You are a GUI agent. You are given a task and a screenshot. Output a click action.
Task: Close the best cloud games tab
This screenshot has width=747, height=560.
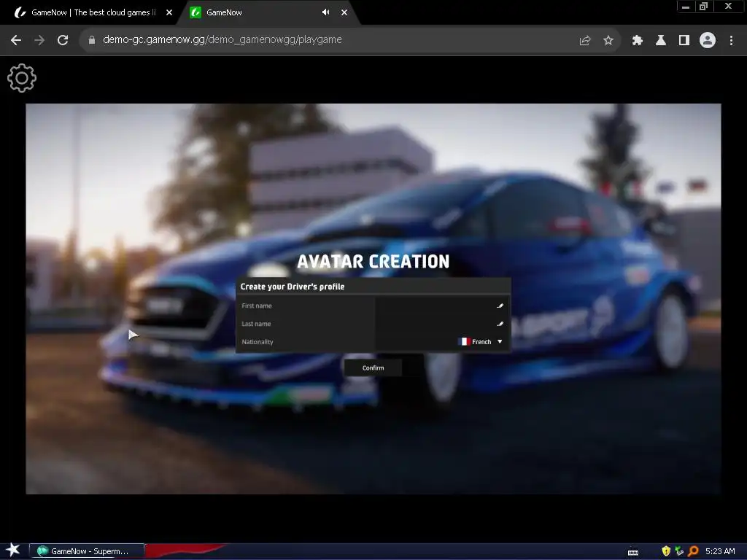coord(169,12)
